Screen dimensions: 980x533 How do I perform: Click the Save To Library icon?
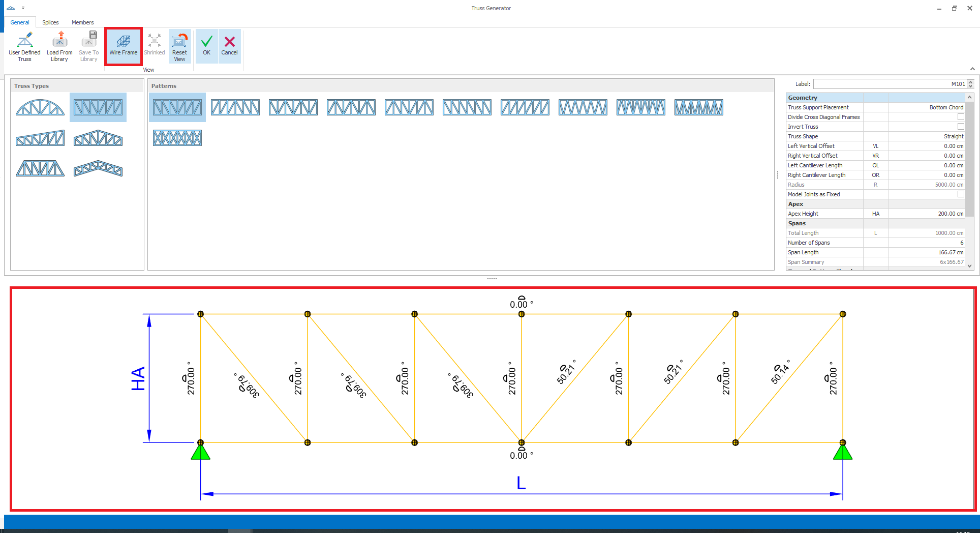point(88,46)
